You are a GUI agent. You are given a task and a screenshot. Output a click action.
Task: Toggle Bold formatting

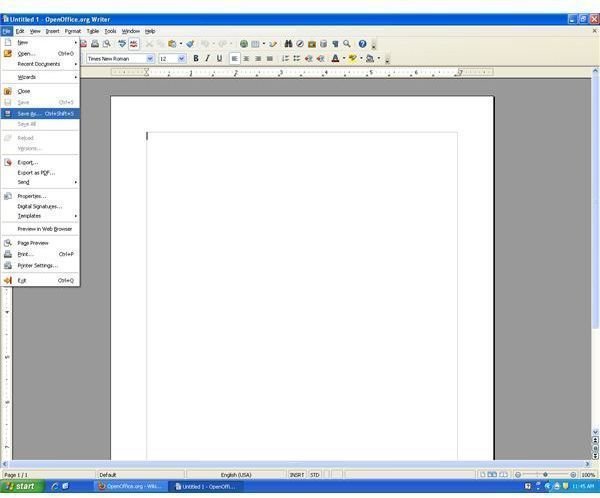pos(196,59)
